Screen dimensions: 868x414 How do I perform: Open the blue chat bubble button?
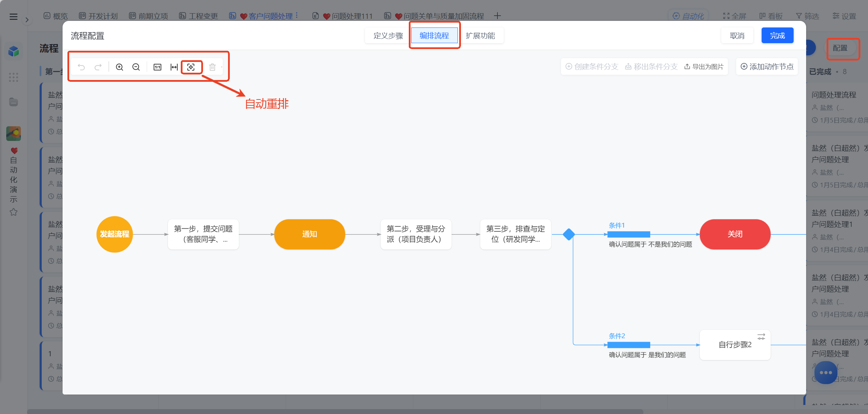click(x=826, y=373)
